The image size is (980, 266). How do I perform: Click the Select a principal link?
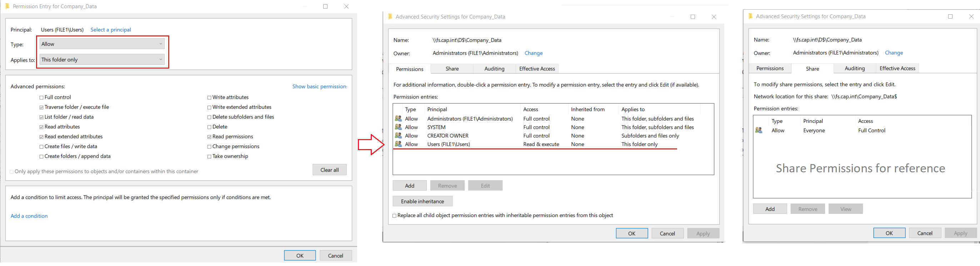(110, 30)
